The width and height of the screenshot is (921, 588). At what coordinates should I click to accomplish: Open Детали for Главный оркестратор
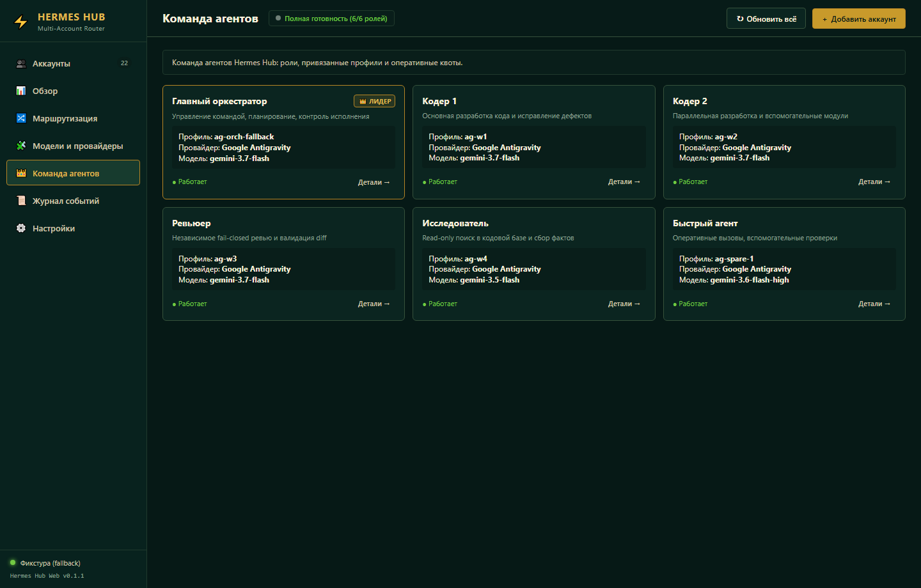374,182
